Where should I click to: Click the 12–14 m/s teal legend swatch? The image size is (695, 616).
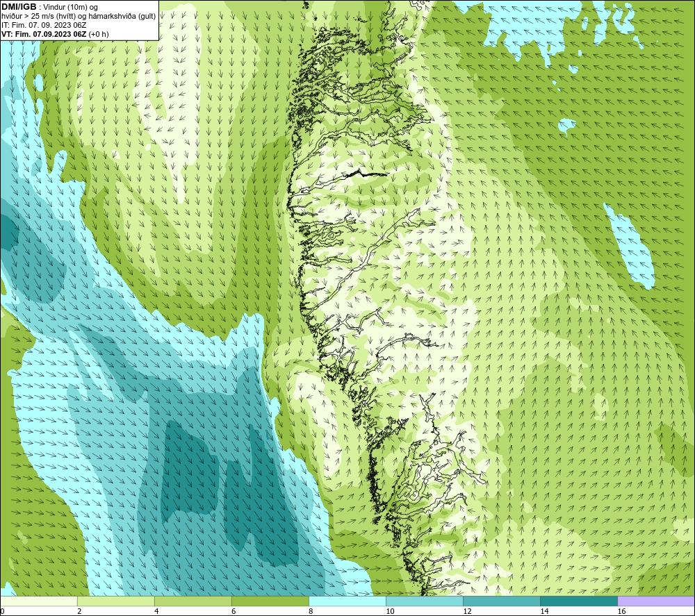coord(502,601)
